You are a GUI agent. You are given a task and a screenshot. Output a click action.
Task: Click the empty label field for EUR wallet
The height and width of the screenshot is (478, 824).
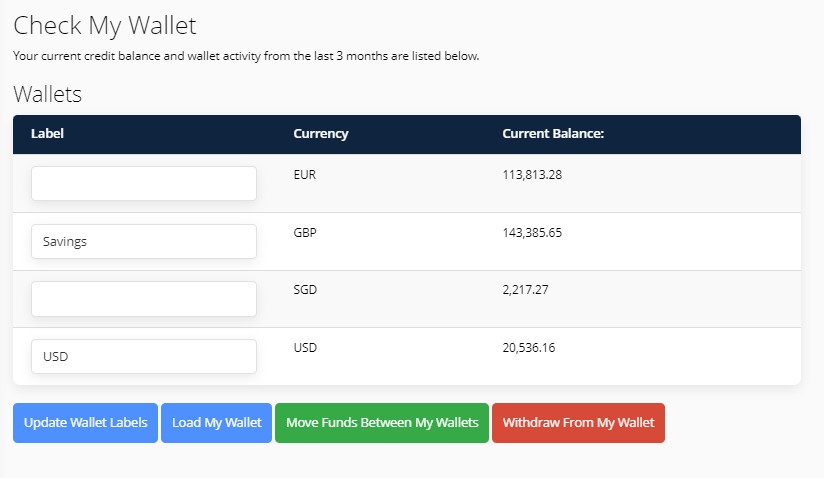coord(144,183)
